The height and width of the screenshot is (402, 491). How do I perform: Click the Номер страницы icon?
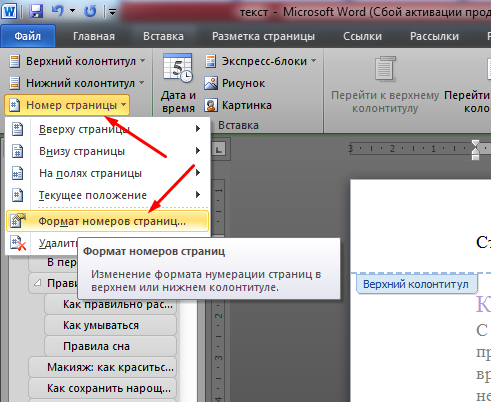point(14,105)
